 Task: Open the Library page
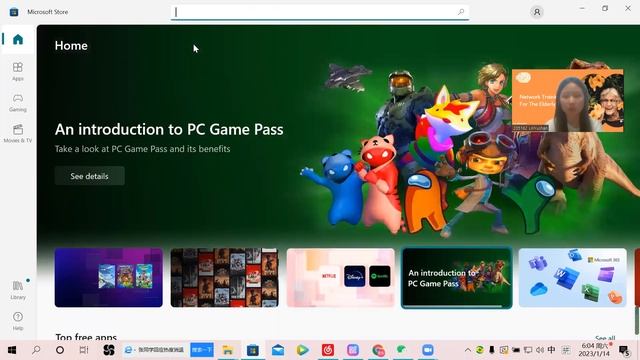18,290
